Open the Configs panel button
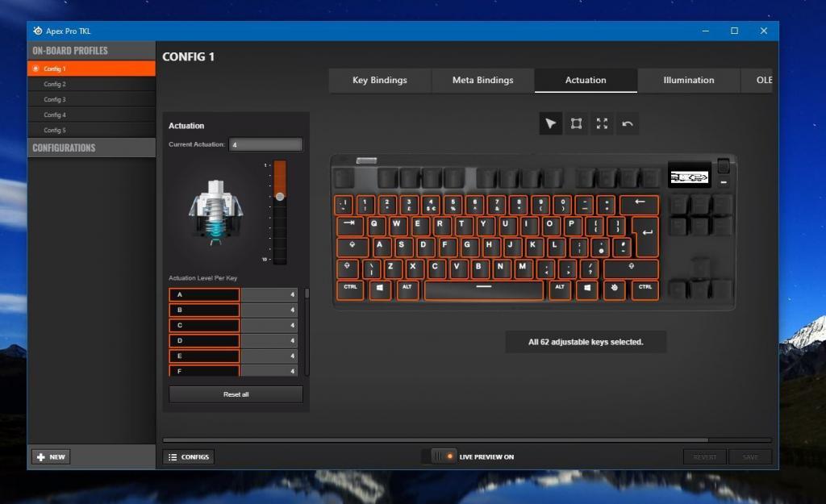 pos(188,456)
